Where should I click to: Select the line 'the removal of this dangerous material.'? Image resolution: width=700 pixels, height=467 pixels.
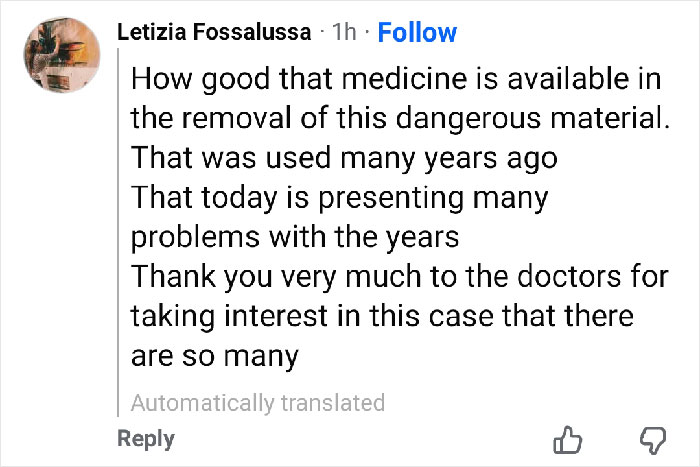point(399,117)
